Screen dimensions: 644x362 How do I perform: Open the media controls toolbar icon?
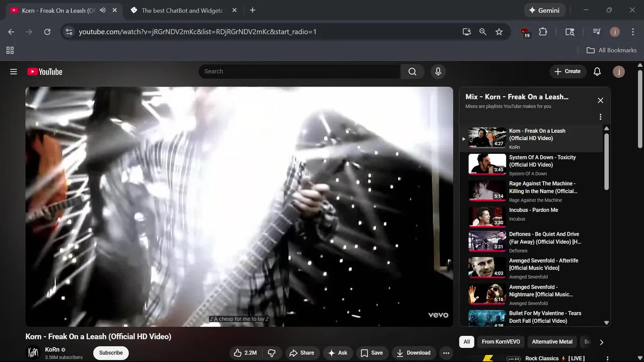pos(597,32)
